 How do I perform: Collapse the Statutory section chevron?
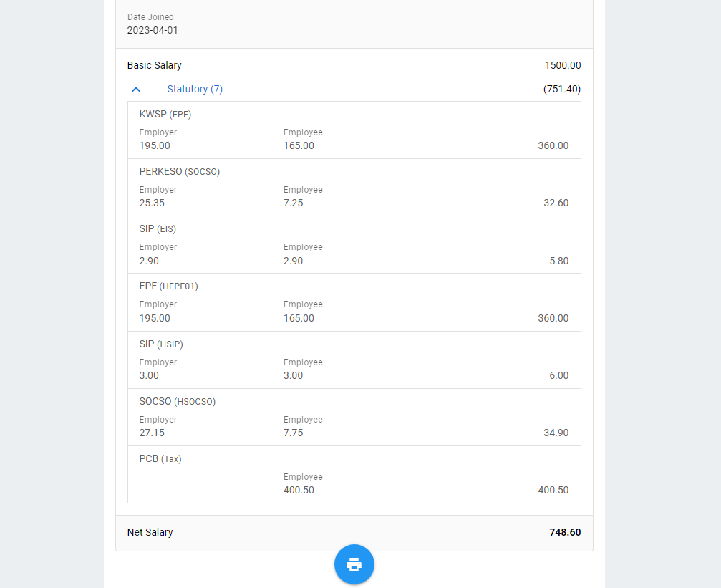136,90
